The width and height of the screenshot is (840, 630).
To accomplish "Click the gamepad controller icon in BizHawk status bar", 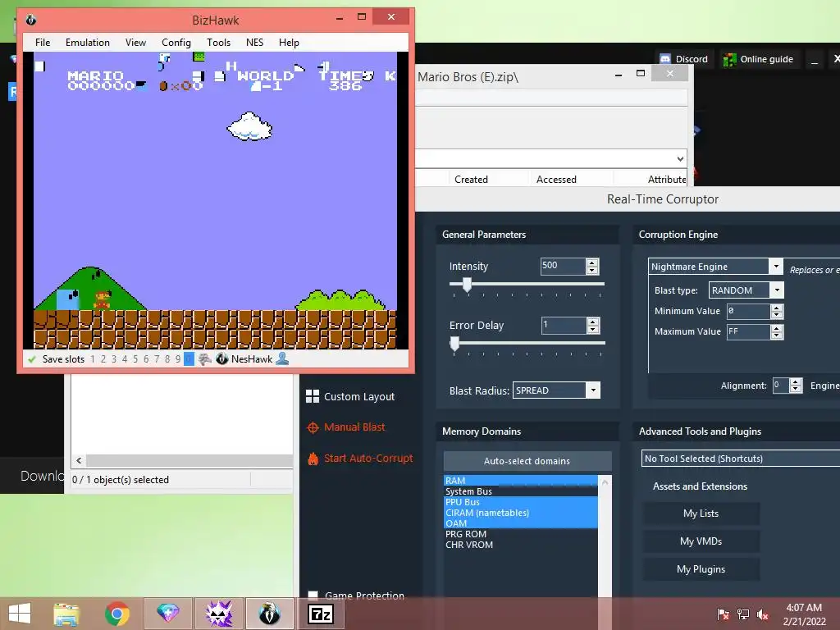I will tap(204, 359).
